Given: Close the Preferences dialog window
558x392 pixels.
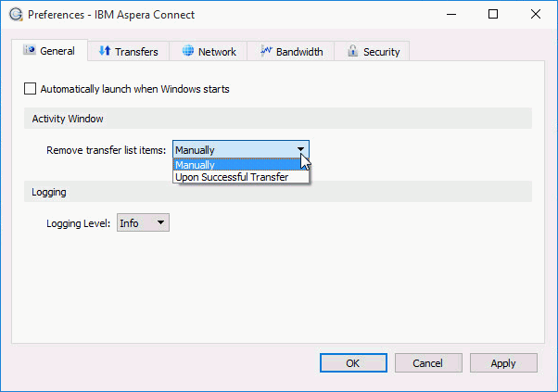Looking at the screenshot, I should click(x=536, y=15).
